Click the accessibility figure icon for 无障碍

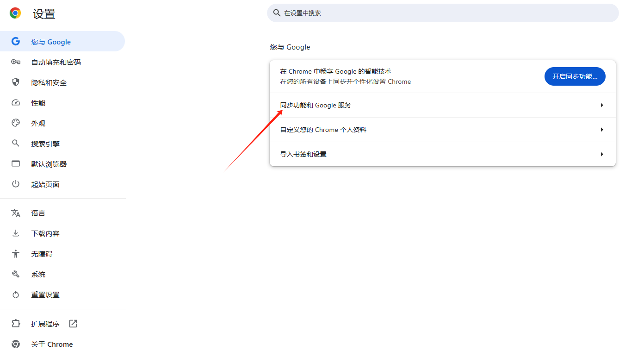coord(16,254)
